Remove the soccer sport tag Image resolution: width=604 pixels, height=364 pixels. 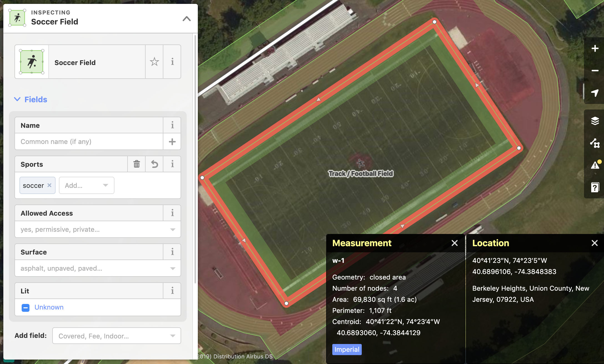click(x=49, y=185)
